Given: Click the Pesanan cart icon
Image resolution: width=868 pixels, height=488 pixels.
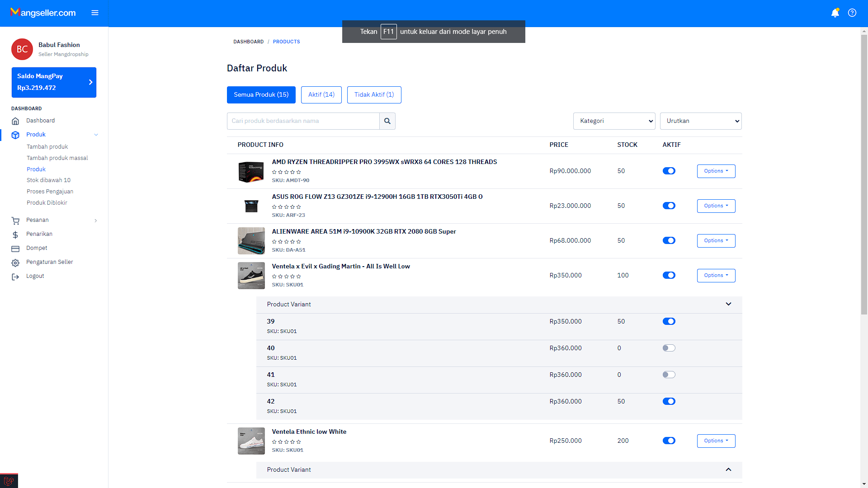Looking at the screenshot, I should pos(15,221).
